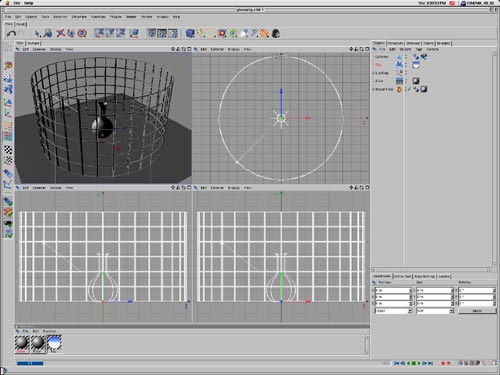Click the black head-shaped toolbar icon

tap(276, 33)
